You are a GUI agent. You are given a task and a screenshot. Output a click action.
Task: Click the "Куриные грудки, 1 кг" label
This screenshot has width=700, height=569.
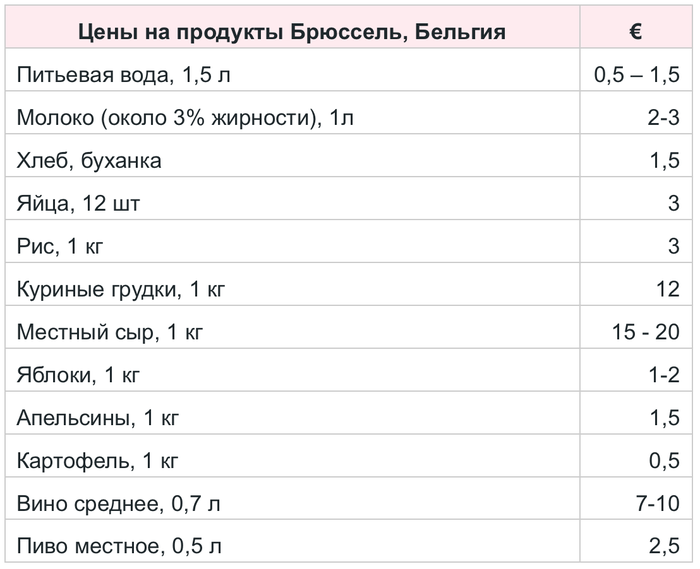click(x=122, y=290)
